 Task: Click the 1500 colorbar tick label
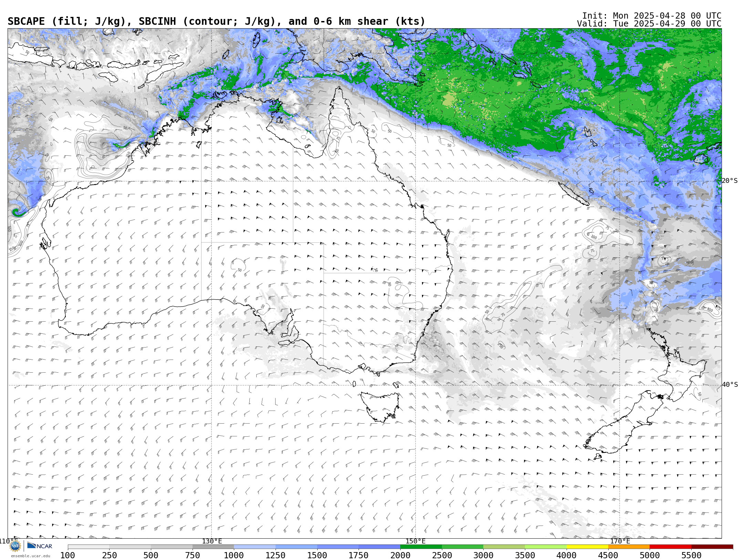click(317, 555)
